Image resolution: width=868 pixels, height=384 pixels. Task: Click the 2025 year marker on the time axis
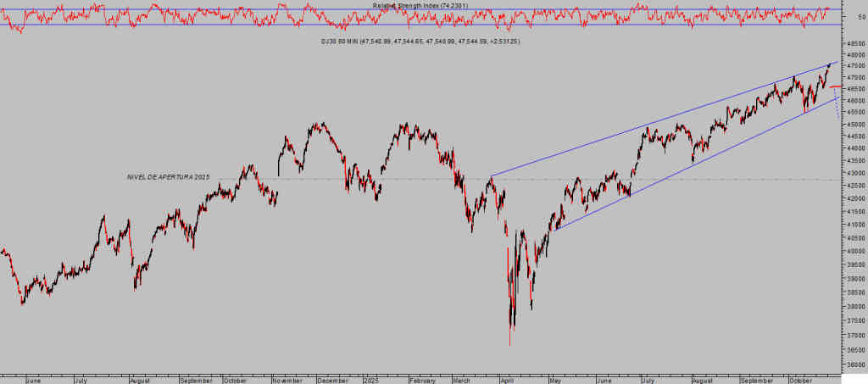pyautogui.click(x=371, y=381)
